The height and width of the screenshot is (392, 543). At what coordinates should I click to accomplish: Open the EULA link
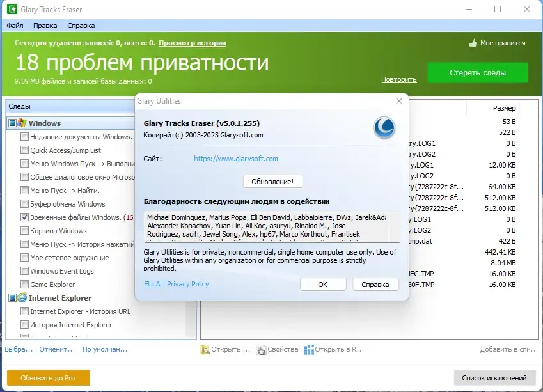[x=152, y=284]
